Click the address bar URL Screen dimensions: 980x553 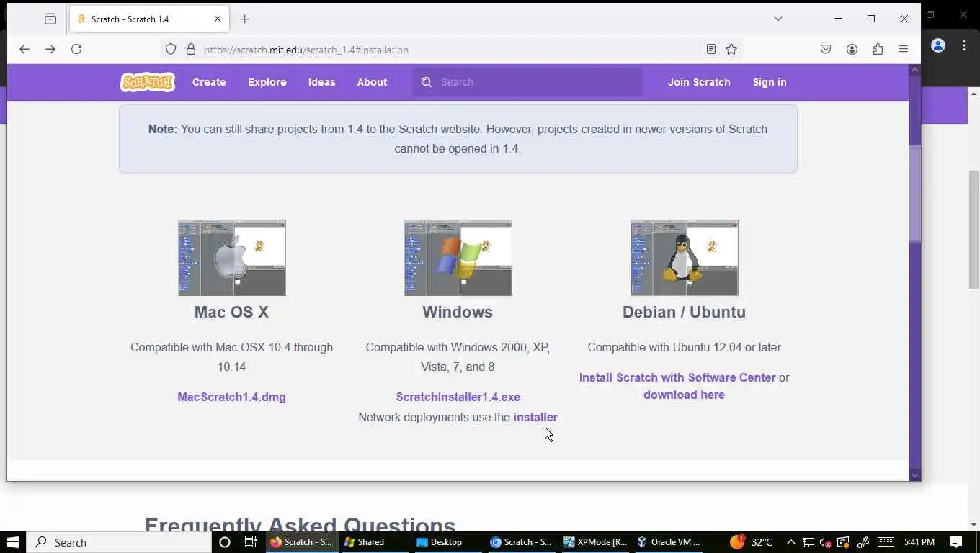pyautogui.click(x=306, y=50)
